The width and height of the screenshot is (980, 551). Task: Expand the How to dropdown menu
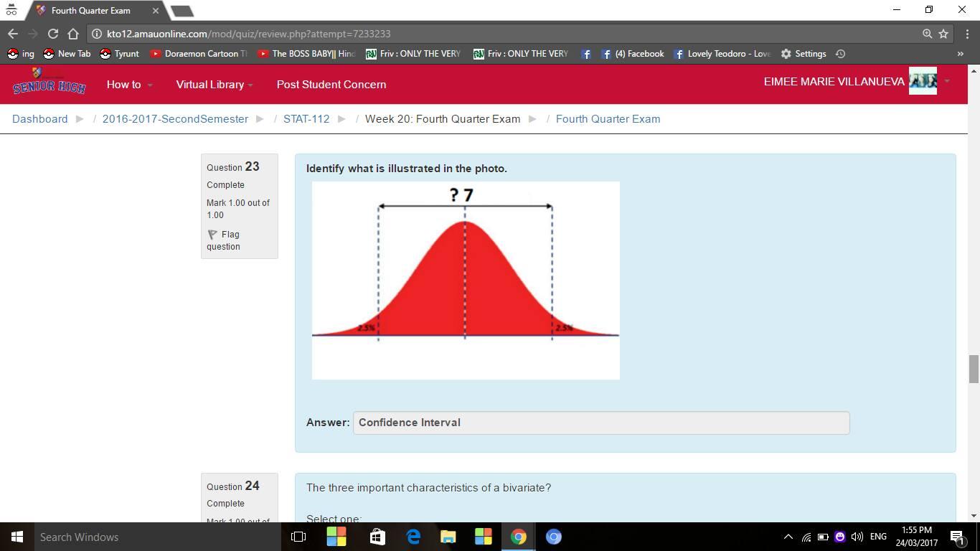(x=129, y=85)
